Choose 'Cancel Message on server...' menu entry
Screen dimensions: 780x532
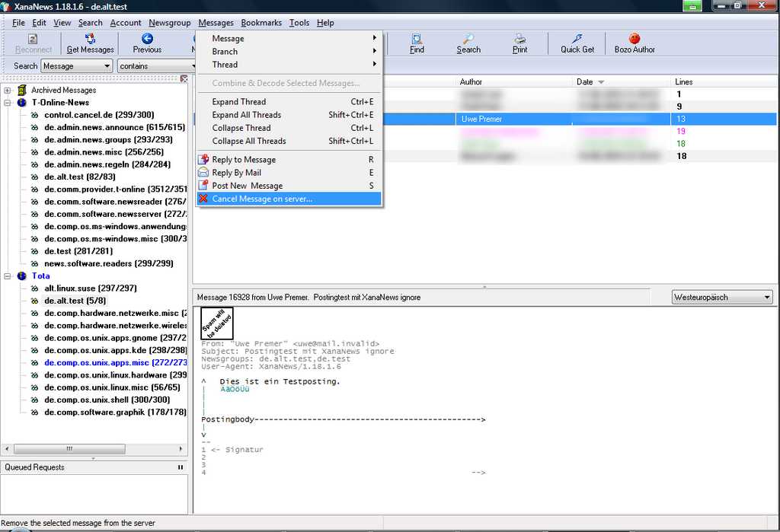pyautogui.click(x=261, y=199)
